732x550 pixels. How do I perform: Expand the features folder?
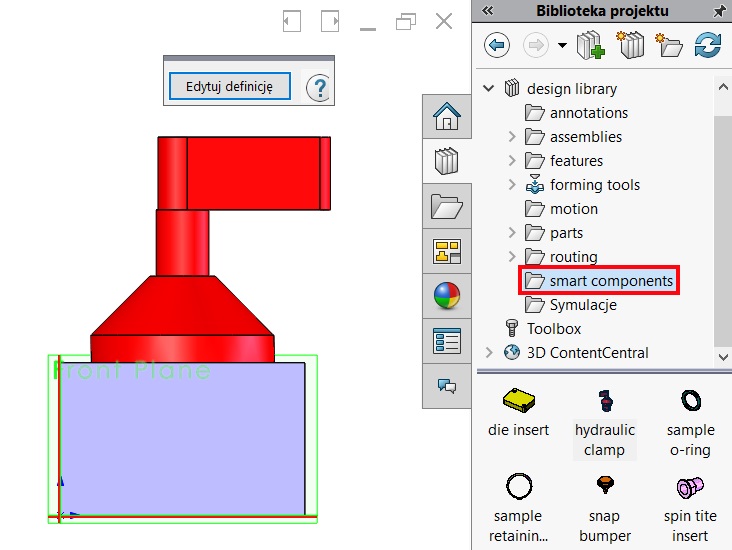[512, 161]
